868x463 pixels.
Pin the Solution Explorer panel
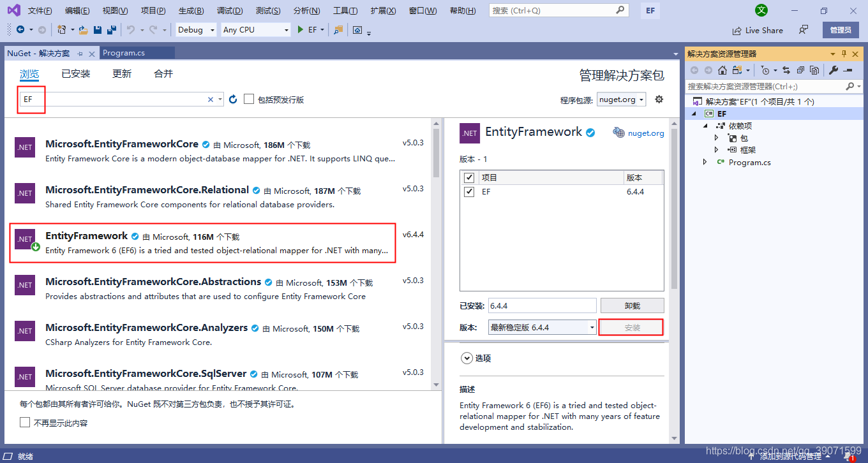tap(844, 54)
